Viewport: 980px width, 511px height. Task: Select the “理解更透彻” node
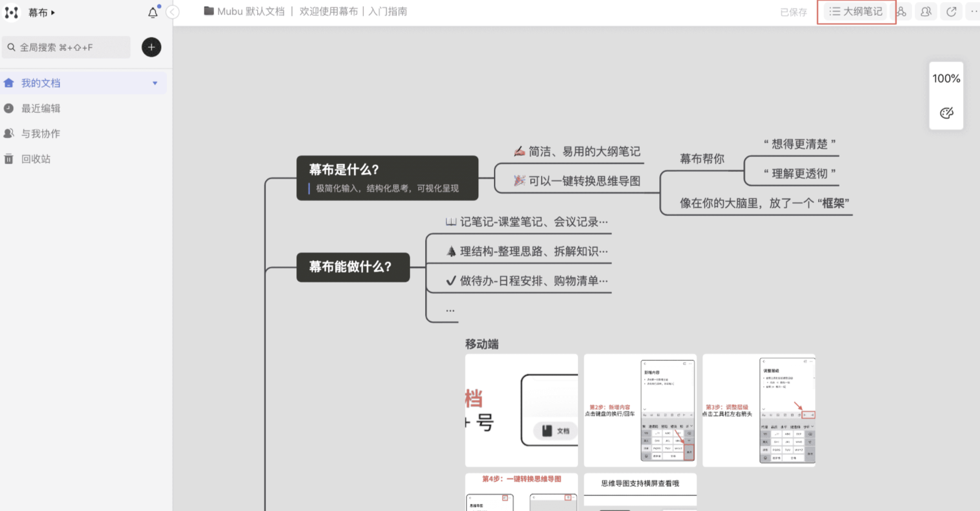coord(799,174)
